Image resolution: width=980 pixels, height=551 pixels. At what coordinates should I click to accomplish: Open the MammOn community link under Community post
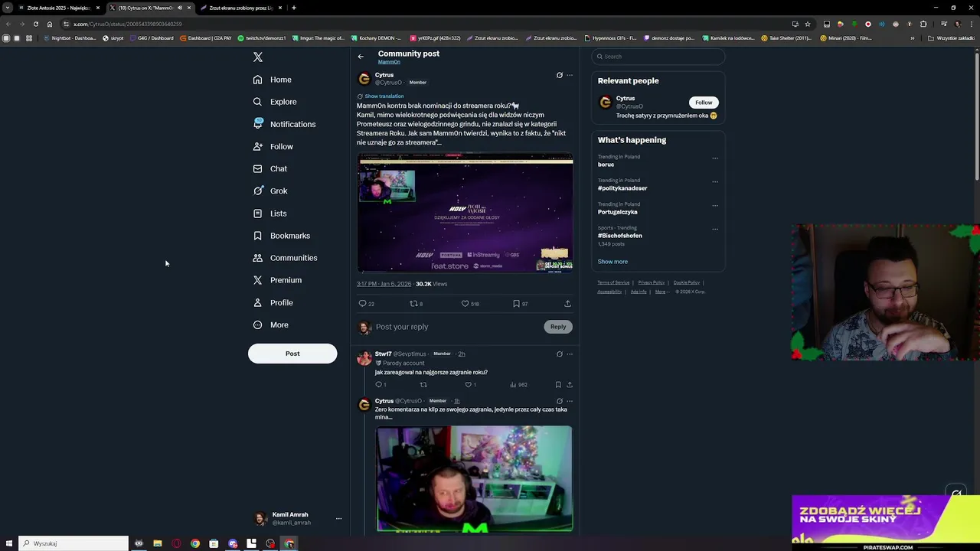pos(389,62)
